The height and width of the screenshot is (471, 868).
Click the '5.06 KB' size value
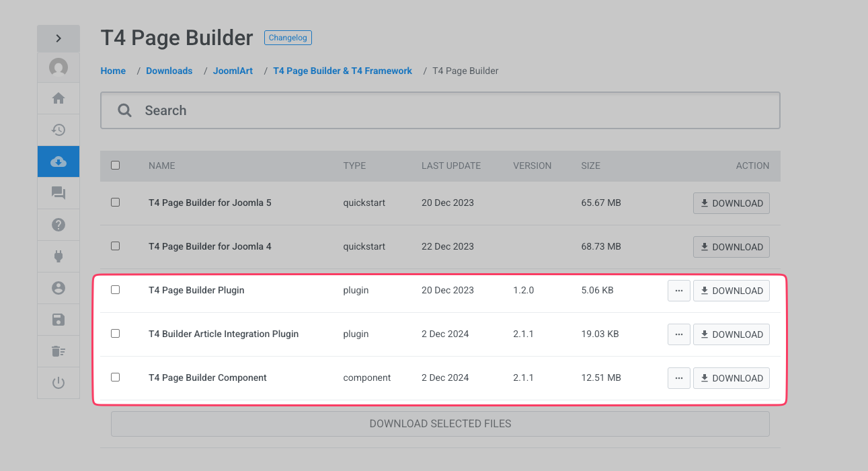597,290
